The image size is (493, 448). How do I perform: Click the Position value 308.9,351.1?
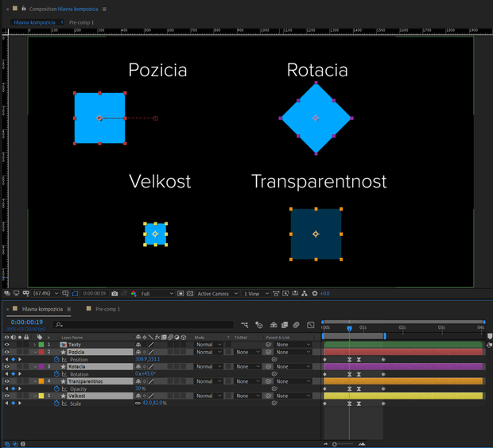tap(147, 360)
